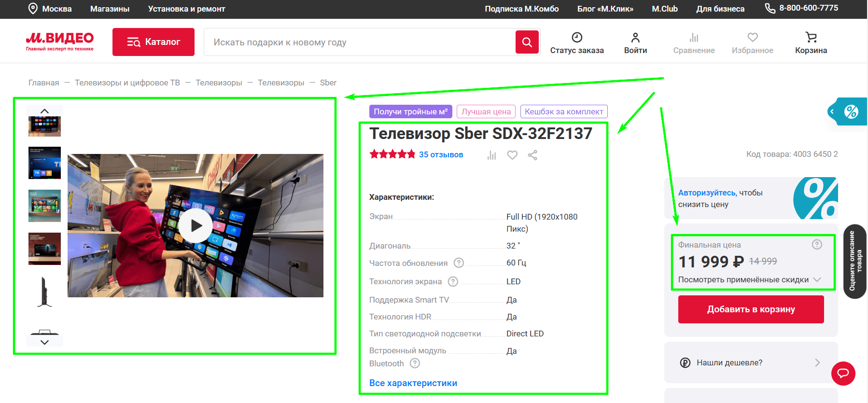Click the Full HD (1920x1080 Пикс) value
This screenshot has height=403, width=868.
coord(542,222)
